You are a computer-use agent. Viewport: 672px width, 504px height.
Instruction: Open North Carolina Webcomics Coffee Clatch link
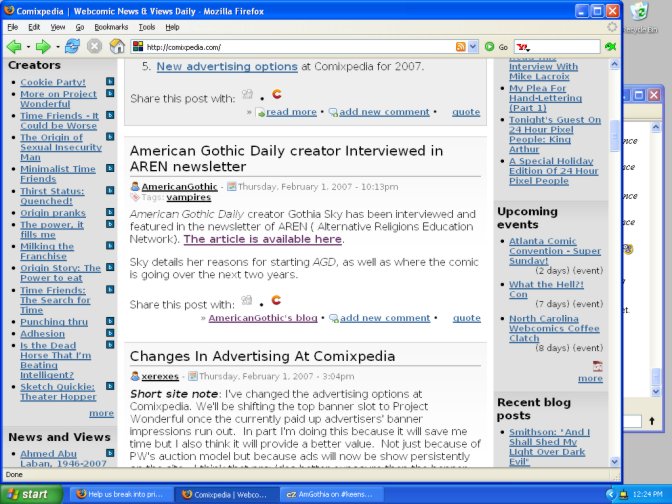click(x=554, y=328)
